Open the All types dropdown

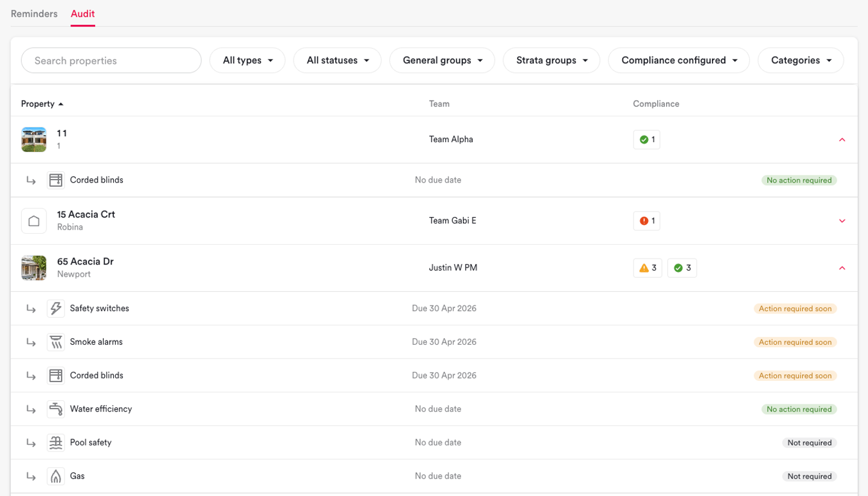pos(247,60)
